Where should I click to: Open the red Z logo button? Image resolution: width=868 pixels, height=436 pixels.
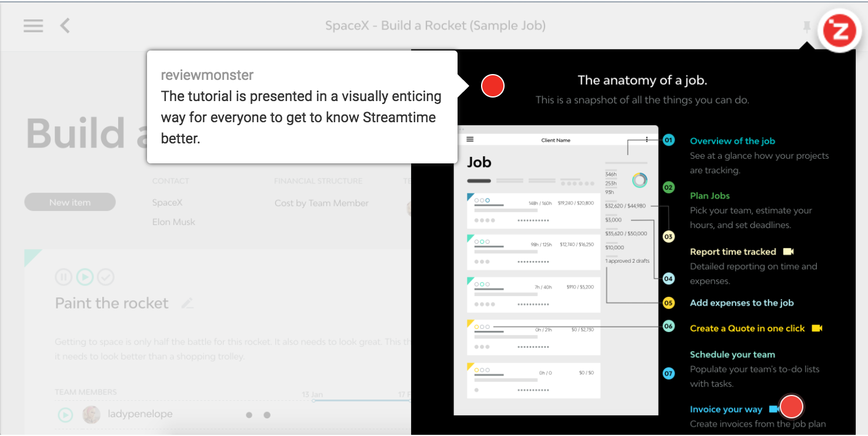[x=839, y=31]
